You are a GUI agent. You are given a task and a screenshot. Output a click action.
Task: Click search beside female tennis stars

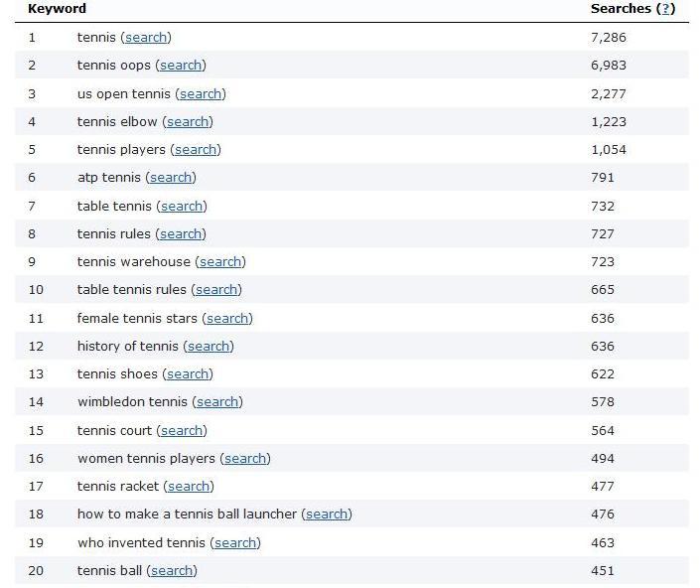[227, 319]
